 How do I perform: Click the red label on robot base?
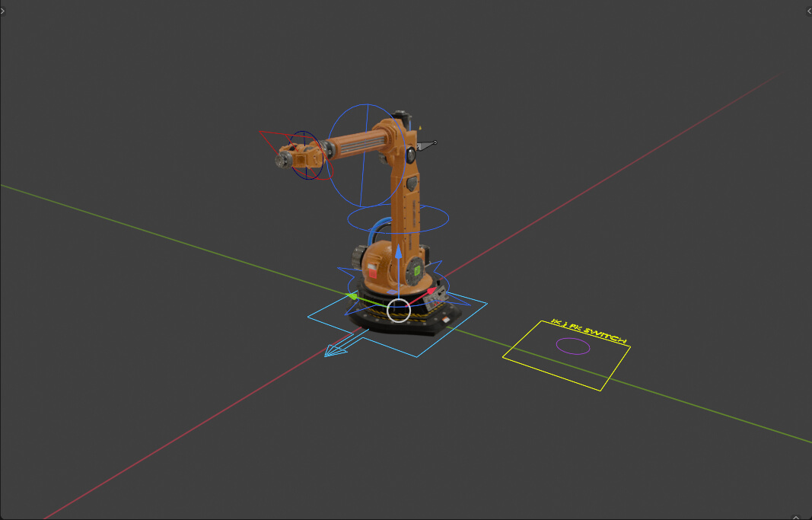[372, 271]
